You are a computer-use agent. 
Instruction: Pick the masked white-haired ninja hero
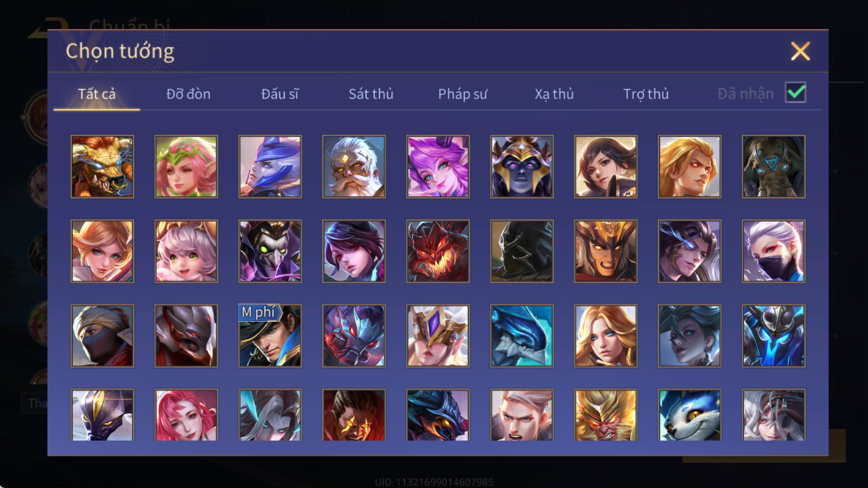[773, 251]
